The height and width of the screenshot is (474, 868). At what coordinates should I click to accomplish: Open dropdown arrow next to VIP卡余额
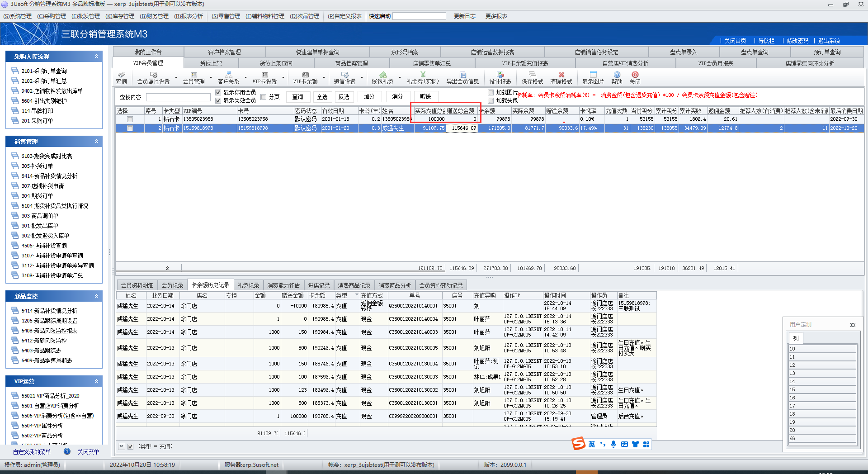(x=324, y=77)
